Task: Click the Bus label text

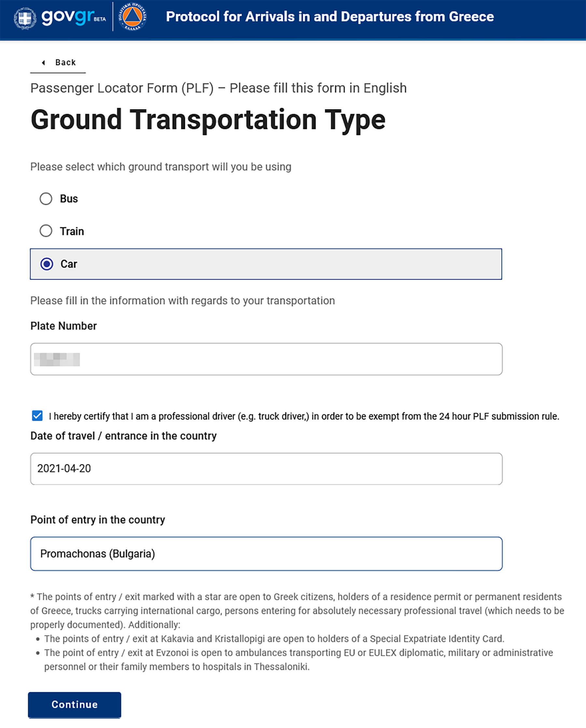Action: click(69, 199)
